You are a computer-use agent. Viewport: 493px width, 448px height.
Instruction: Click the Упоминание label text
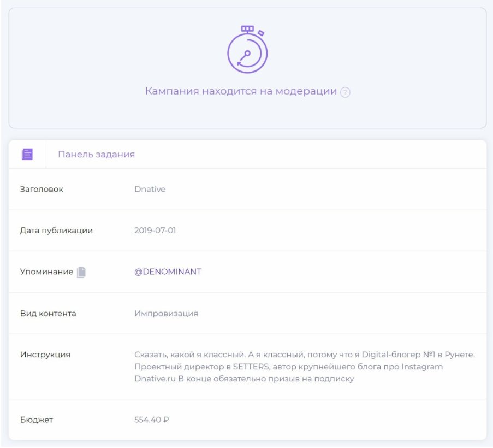point(46,272)
